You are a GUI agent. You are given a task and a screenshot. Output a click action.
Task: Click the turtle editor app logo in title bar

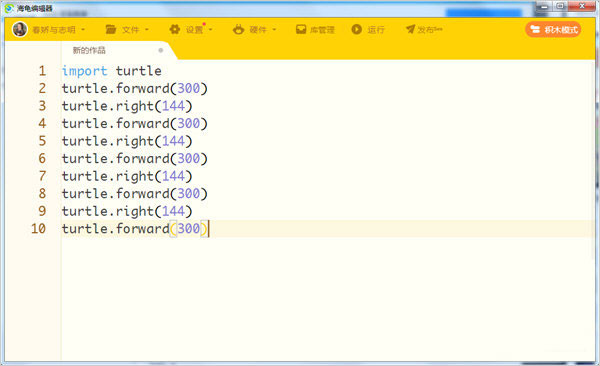pos(9,8)
